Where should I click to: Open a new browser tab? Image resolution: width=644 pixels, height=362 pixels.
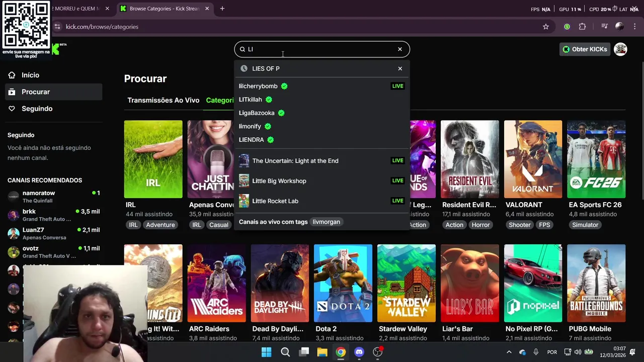tap(222, 9)
